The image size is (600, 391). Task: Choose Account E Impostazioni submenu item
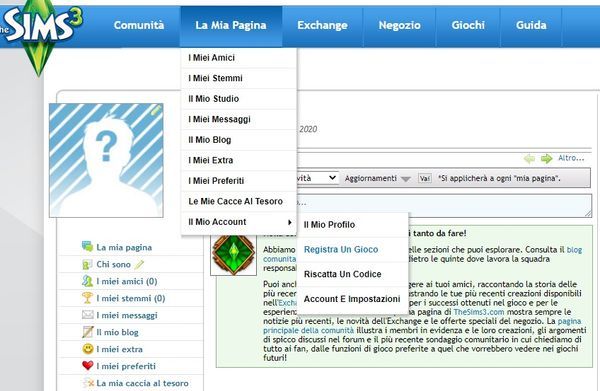coord(352,299)
